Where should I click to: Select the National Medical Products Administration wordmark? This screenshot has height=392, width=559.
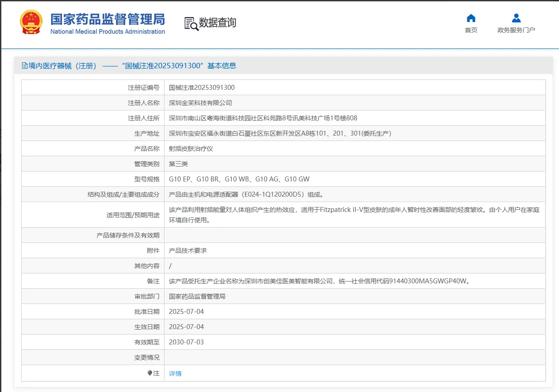tap(108, 31)
